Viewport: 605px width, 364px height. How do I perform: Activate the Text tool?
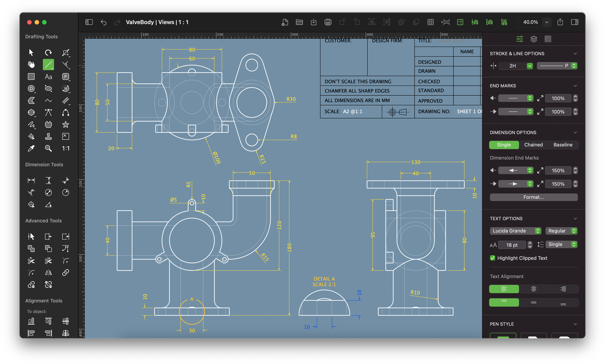48,77
